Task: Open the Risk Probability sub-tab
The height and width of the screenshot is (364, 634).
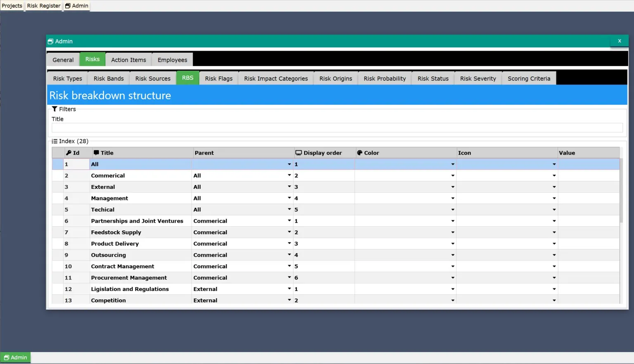Action: point(385,79)
